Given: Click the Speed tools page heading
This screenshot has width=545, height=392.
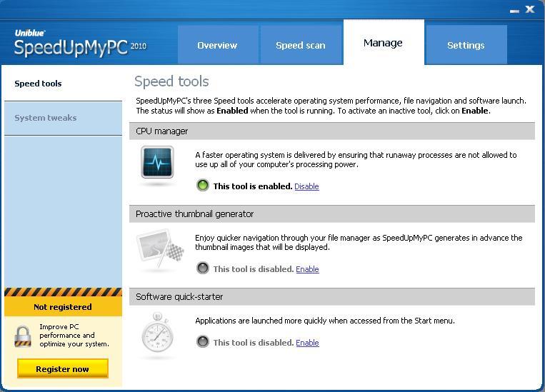Looking at the screenshot, I should (171, 81).
